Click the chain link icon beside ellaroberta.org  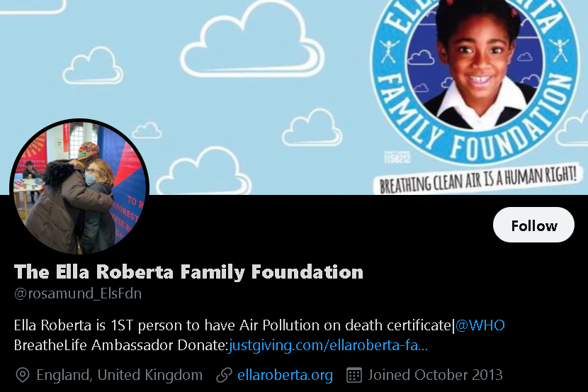225,375
